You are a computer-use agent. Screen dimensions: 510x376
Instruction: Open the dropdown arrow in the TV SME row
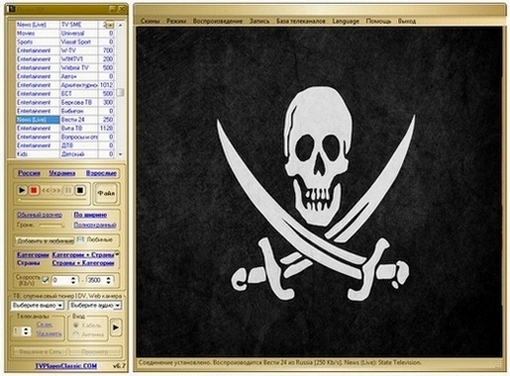(x=111, y=25)
